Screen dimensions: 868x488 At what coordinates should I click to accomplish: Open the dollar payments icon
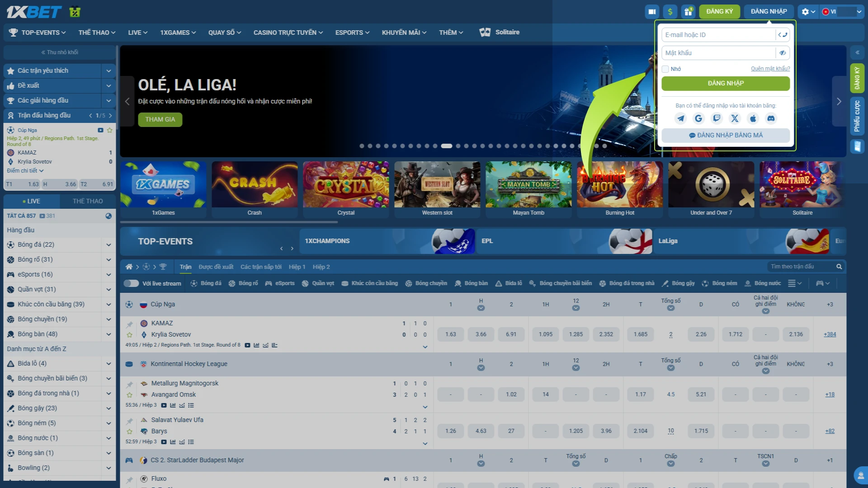[x=670, y=12]
